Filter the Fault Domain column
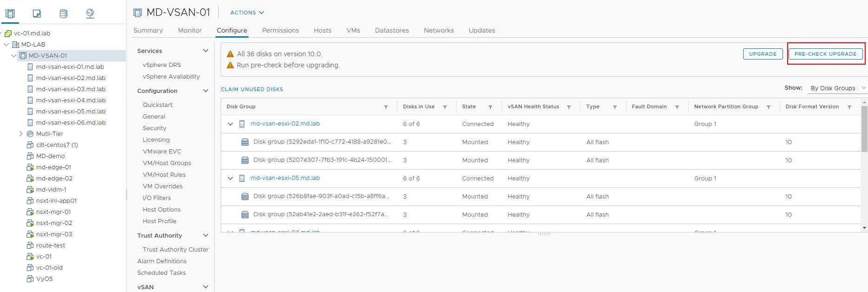The width and height of the screenshot is (868, 292). click(x=677, y=107)
